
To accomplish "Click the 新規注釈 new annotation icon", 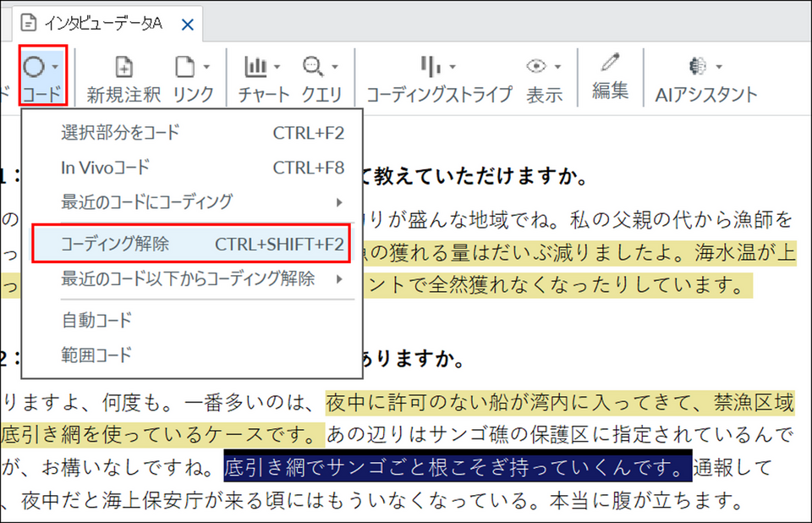I will [x=123, y=67].
